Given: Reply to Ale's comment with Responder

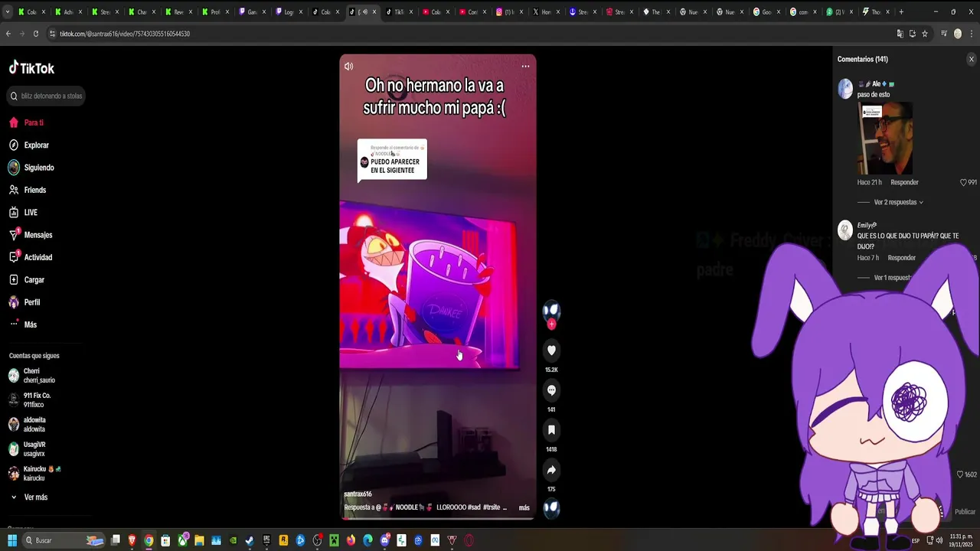Looking at the screenshot, I should tap(904, 182).
